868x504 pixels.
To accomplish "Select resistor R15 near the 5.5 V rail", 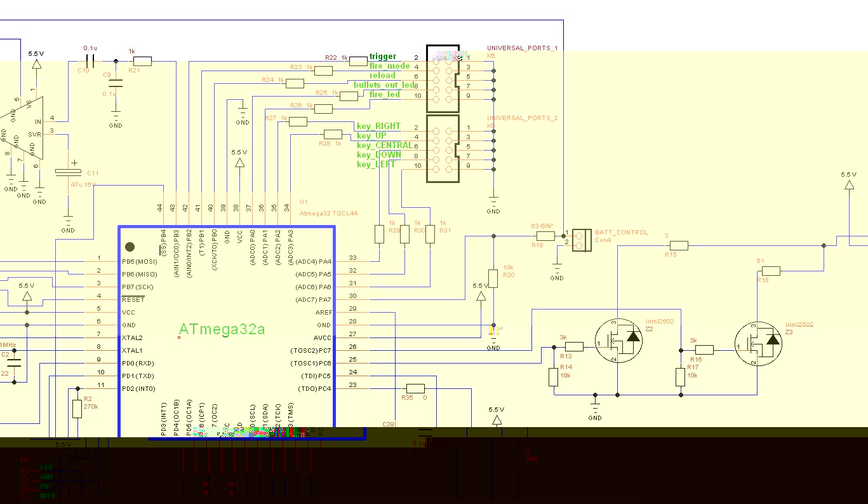I will 679,245.
